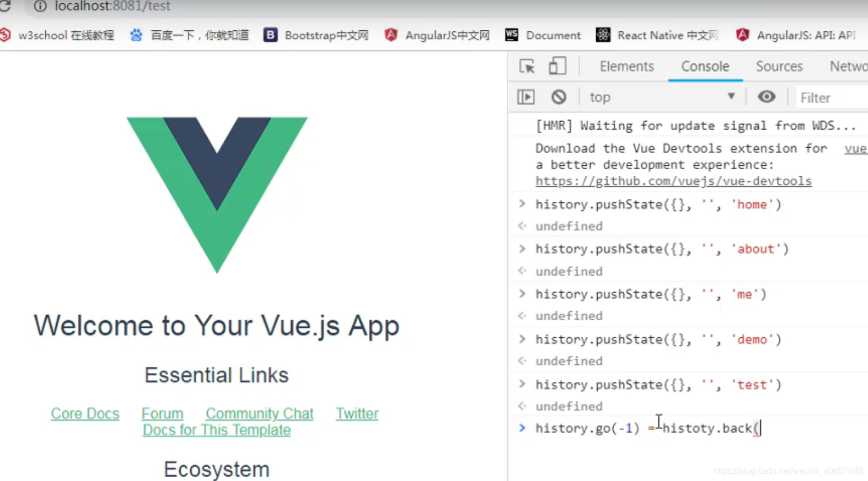
Task: Click the pushState 'home' command line
Action: [x=658, y=204]
